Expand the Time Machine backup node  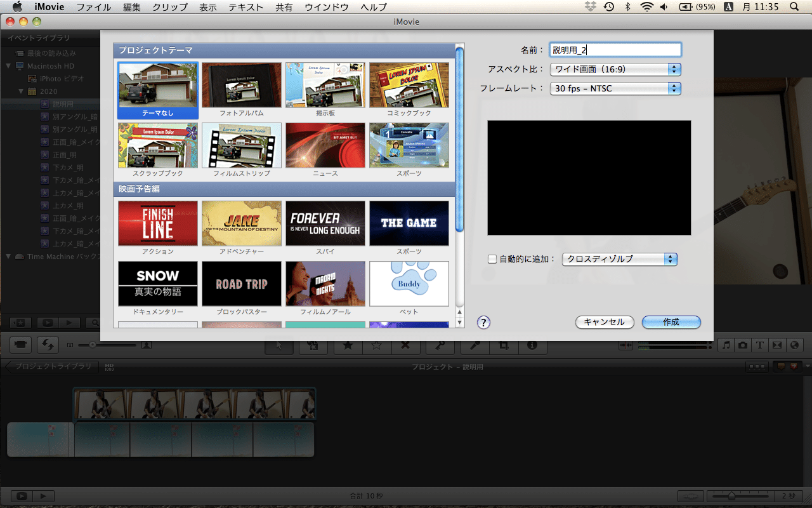pos(8,257)
